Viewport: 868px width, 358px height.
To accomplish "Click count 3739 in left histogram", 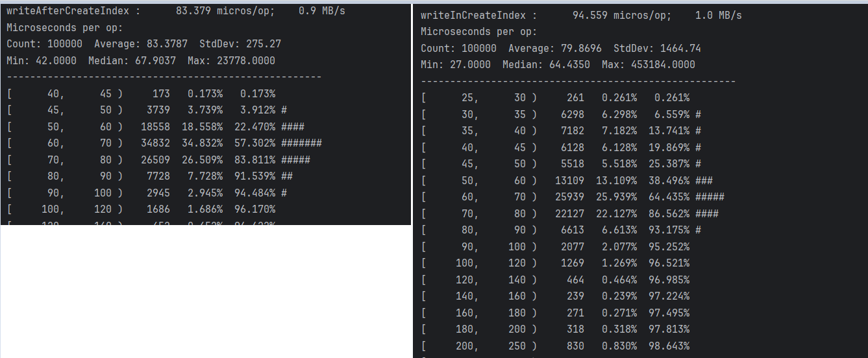I will [x=158, y=110].
